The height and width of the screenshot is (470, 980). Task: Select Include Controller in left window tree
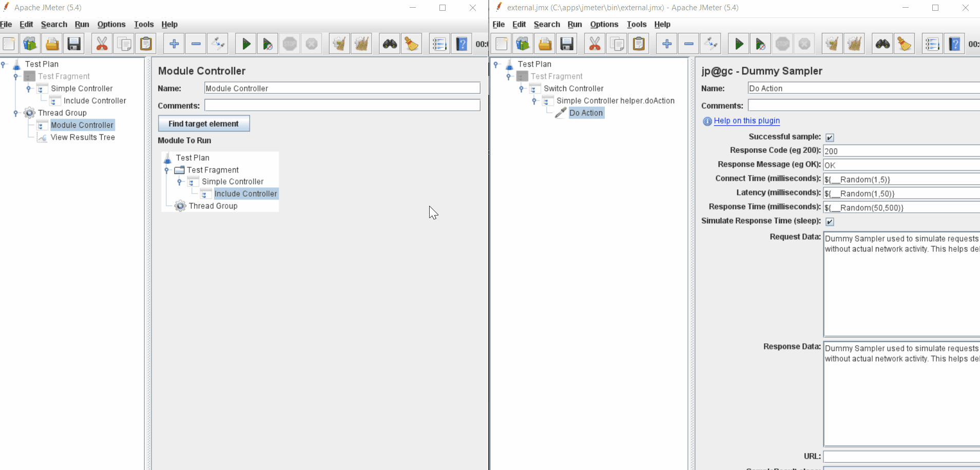pyautogui.click(x=95, y=101)
